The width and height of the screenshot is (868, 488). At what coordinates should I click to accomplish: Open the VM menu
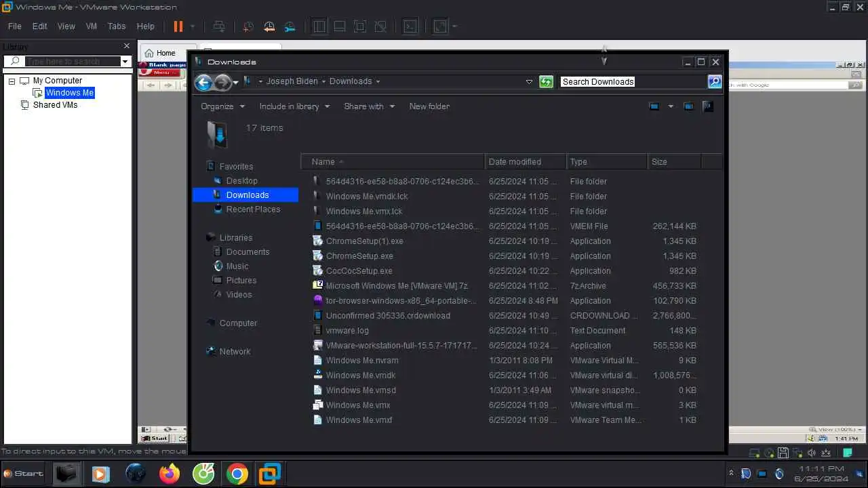click(92, 26)
